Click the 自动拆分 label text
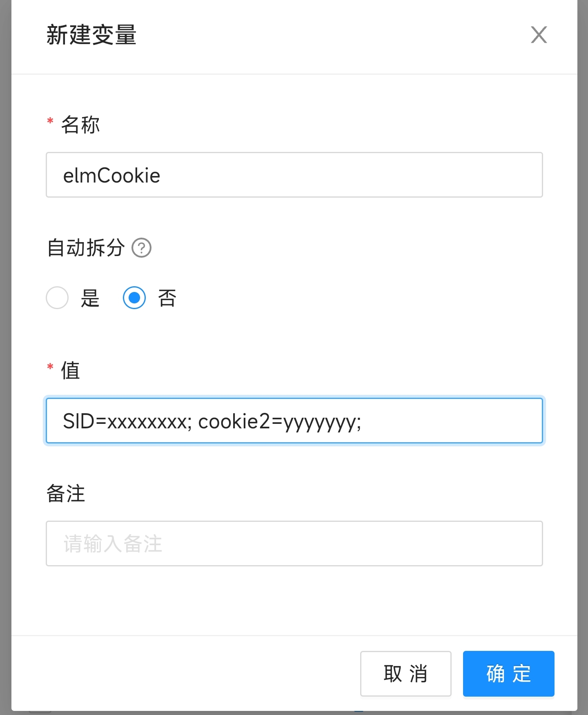The height and width of the screenshot is (715, 588). [x=86, y=248]
